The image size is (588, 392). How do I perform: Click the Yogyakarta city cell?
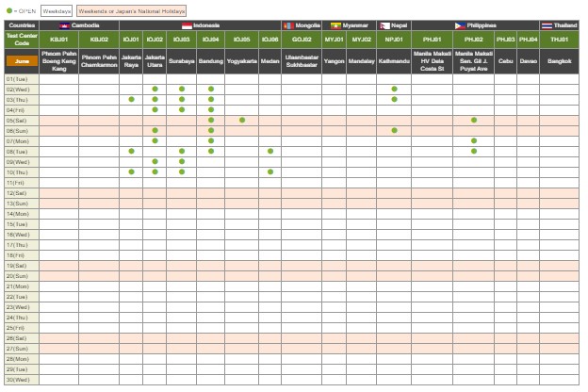click(x=242, y=60)
